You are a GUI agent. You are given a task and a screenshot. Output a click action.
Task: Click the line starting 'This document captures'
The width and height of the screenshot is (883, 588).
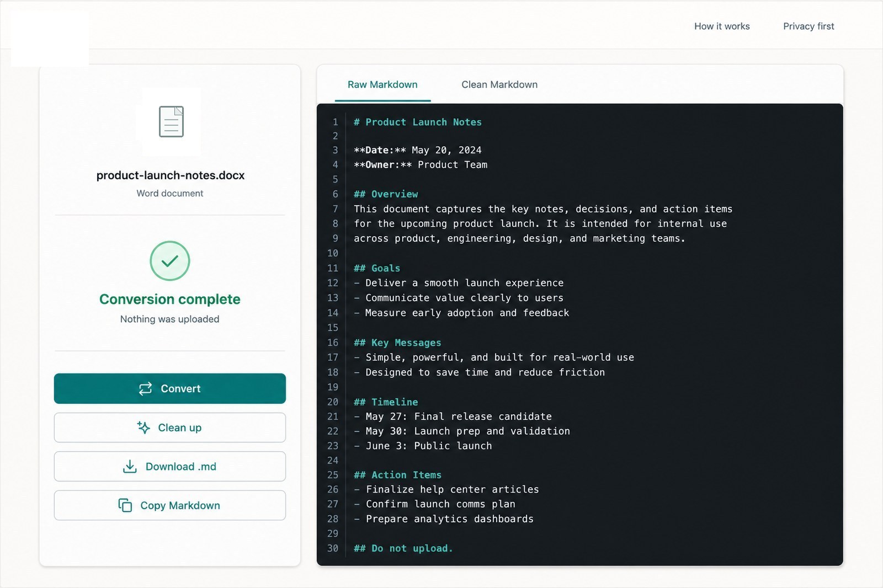pos(543,209)
